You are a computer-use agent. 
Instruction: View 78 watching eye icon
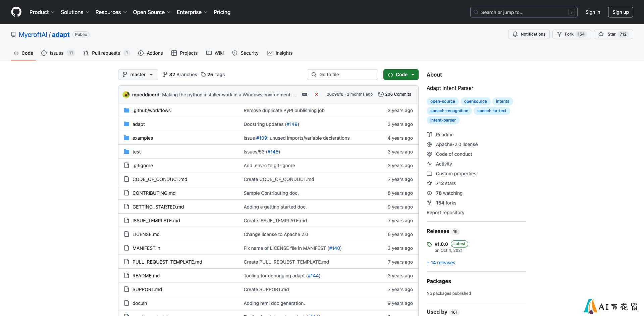pyautogui.click(x=429, y=193)
